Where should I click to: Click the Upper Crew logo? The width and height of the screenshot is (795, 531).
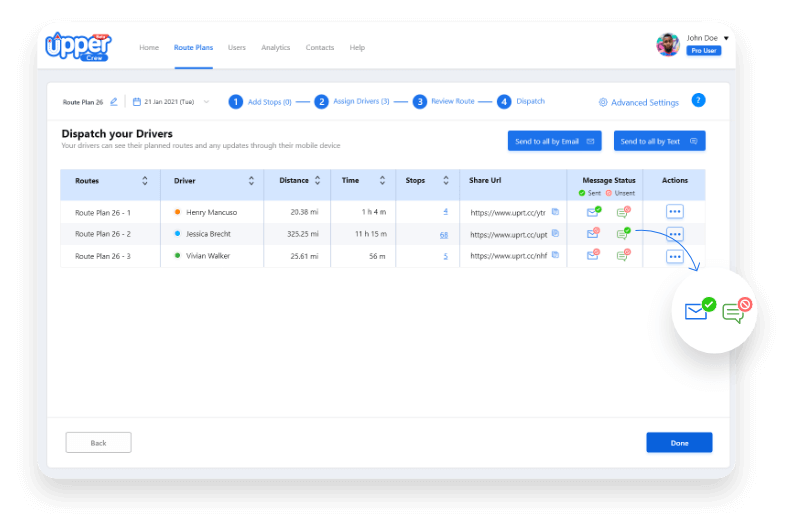pyautogui.click(x=79, y=47)
